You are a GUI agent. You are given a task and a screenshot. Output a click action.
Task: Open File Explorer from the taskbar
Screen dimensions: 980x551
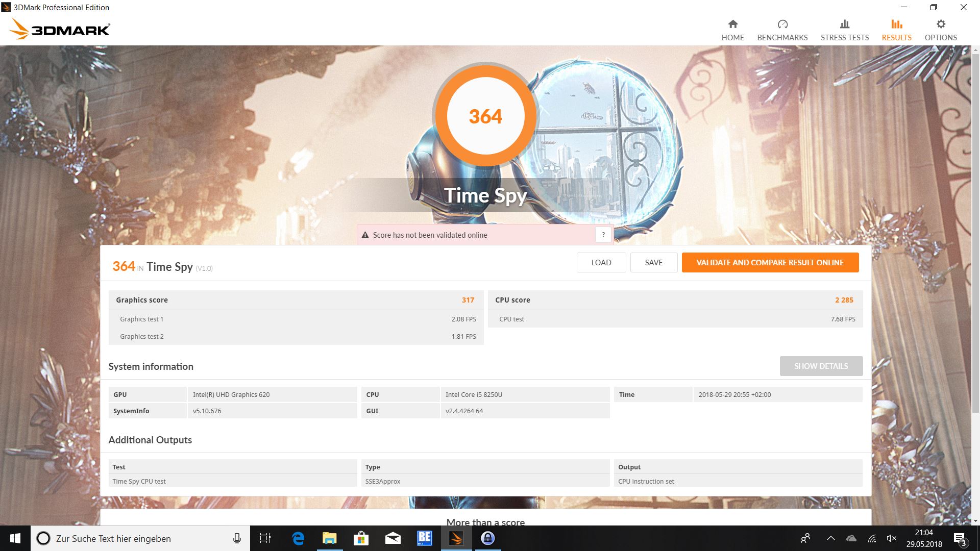pyautogui.click(x=330, y=538)
